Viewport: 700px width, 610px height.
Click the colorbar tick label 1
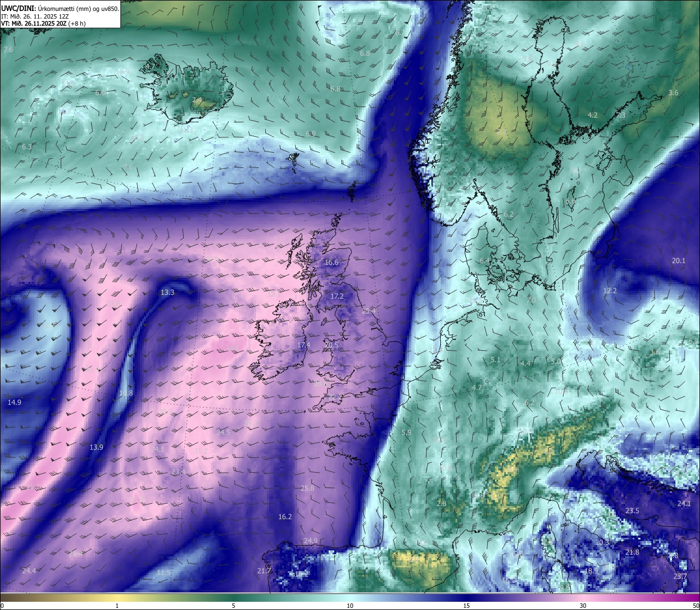pyautogui.click(x=116, y=605)
